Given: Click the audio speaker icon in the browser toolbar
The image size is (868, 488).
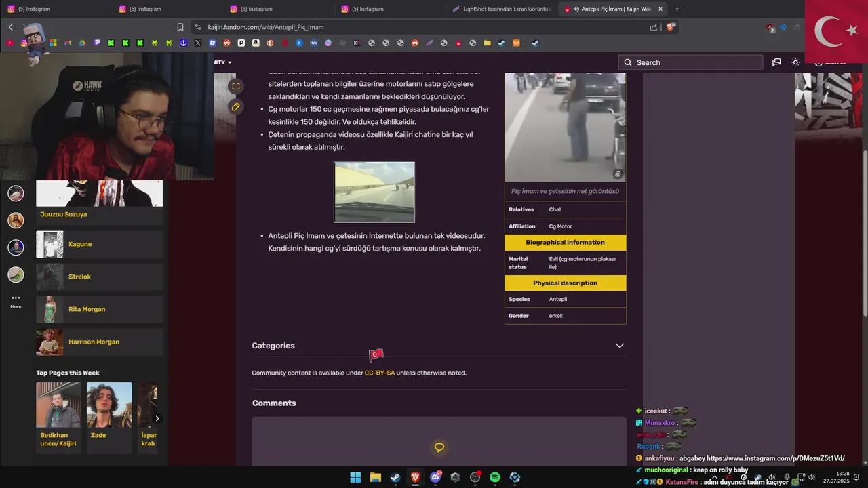Looking at the screenshot, I should coord(783,27).
